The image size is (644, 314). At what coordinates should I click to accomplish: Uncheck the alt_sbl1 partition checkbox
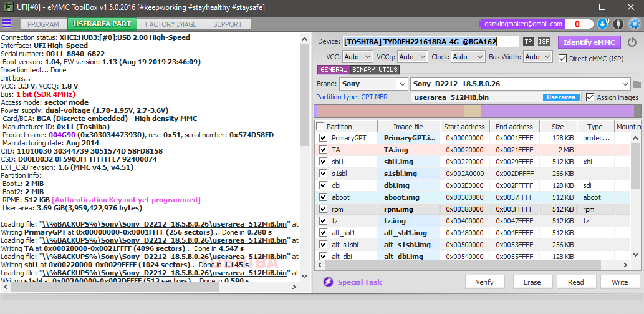(323, 233)
